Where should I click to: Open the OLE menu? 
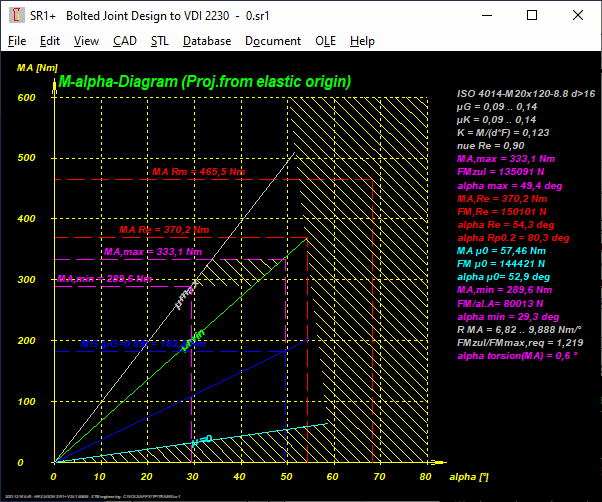pos(325,41)
